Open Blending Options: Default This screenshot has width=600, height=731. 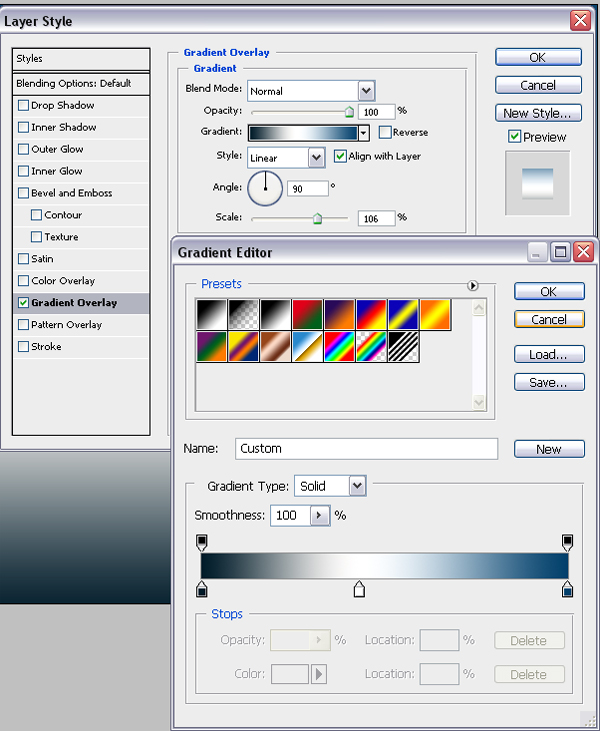tap(81, 83)
